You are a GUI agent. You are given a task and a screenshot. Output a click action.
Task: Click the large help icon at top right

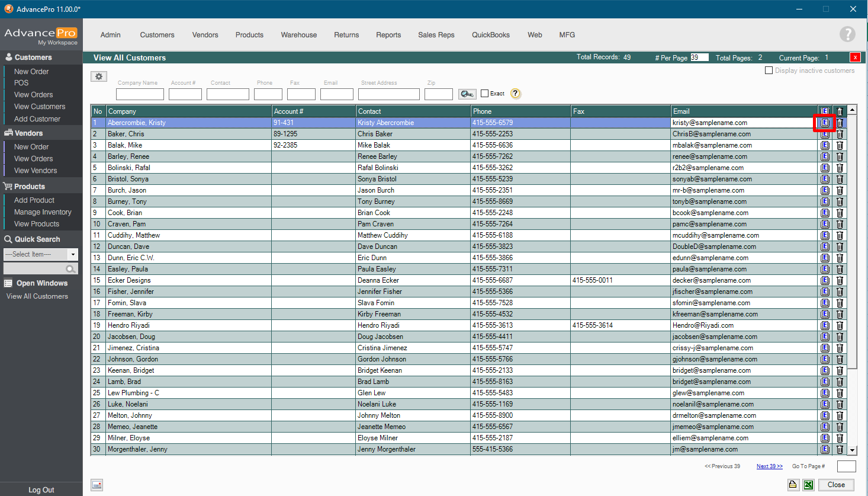coord(847,34)
